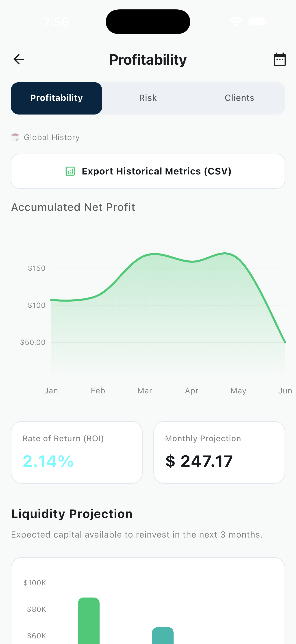Open the Clients tab
Screen dimensions: 296x644
click(x=239, y=98)
